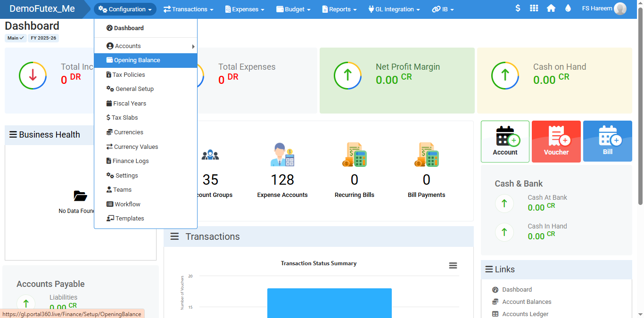Click the Expense Accounts icon
This screenshot has height=318, width=644.
[282, 155]
